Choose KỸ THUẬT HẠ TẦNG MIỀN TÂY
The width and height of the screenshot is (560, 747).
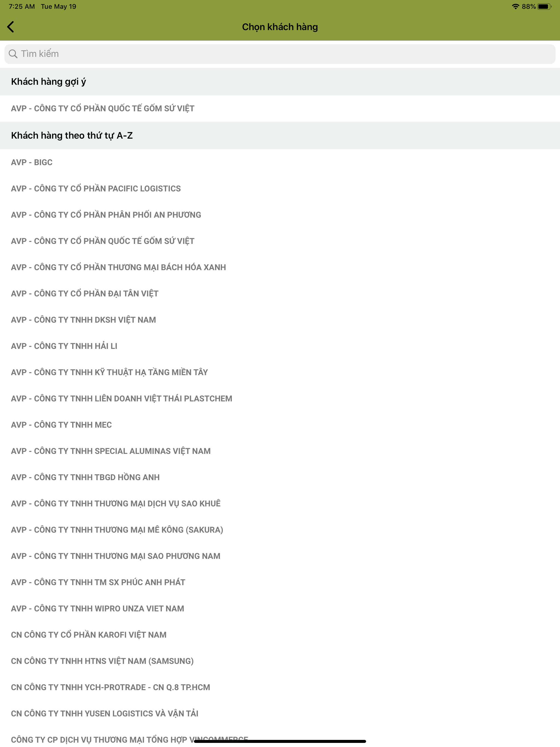click(x=280, y=372)
